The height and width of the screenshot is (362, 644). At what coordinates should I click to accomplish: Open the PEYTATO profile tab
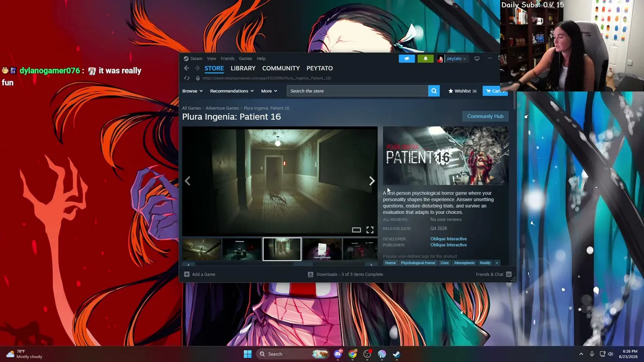(x=319, y=68)
